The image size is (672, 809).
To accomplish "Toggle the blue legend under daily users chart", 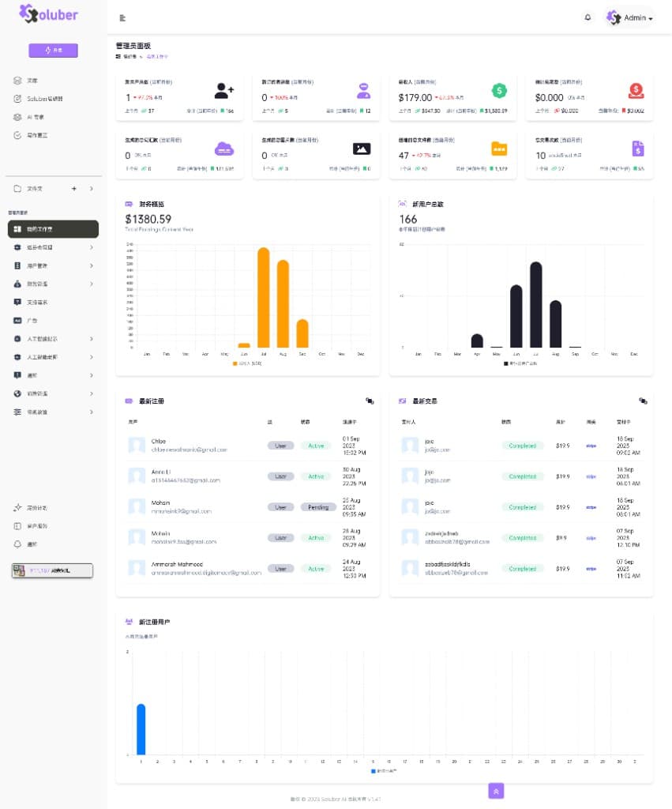I will point(385,771).
